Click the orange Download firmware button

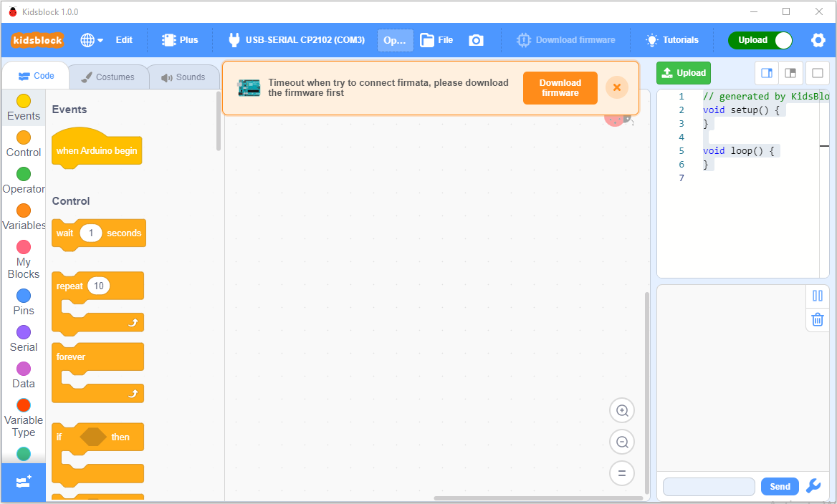coord(560,88)
